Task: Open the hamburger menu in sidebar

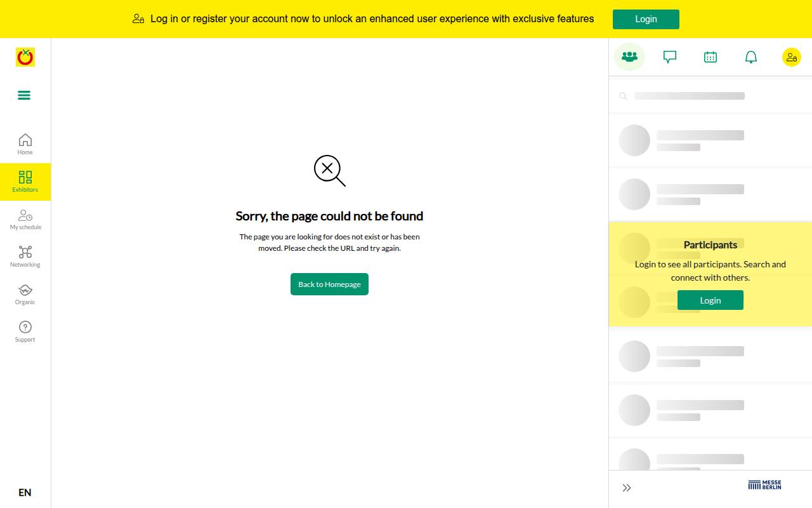Action: coord(24,95)
